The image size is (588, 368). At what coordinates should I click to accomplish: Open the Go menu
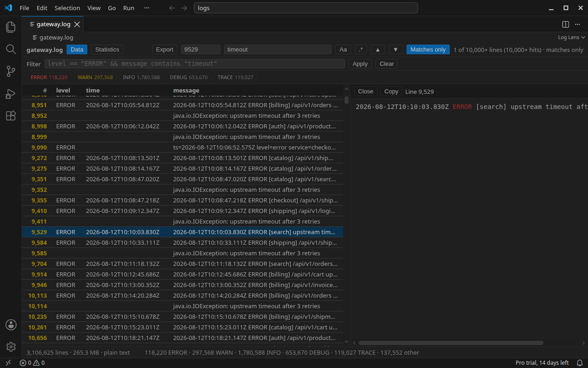(112, 8)
